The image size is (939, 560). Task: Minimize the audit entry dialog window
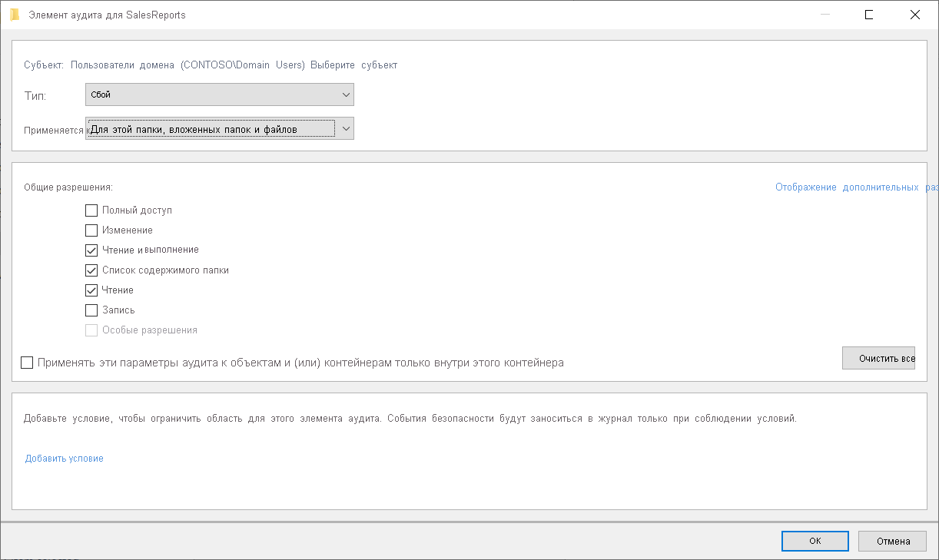click(x=824, y=14)
